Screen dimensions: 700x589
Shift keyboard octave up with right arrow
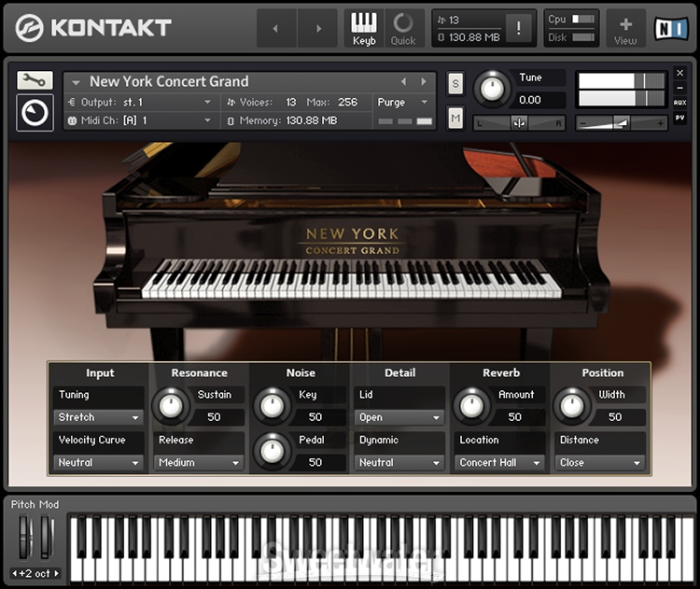click(56, 573)
